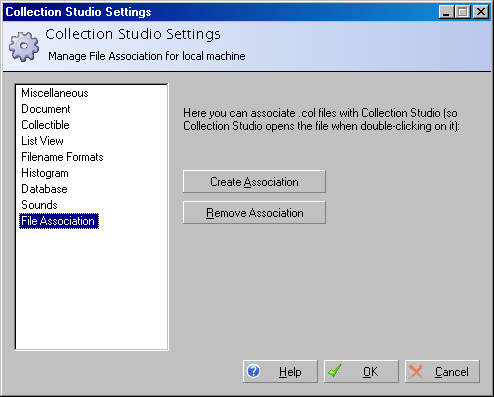Image resolution: width=494 pixels, height=397 pixels.
Task: Click the 'Manage File Association for local machine' subtitle
Action: [x=147, y=56]
